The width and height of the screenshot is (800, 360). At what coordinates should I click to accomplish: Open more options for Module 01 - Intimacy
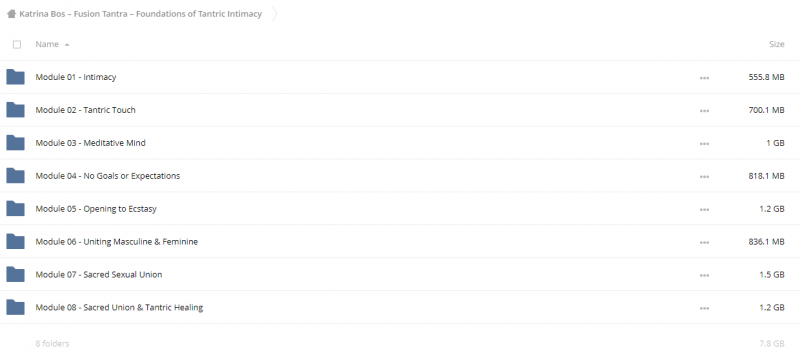(x=704, y=78)
